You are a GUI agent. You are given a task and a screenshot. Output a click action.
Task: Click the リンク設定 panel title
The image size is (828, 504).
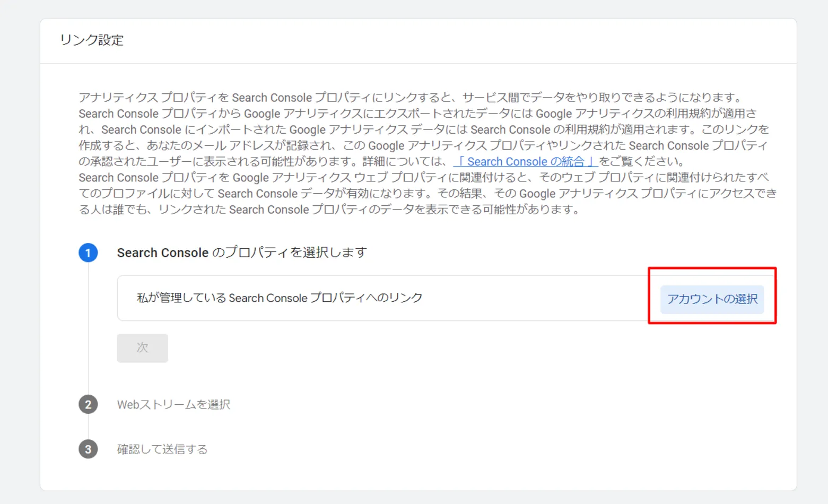(x=92, y=40)
